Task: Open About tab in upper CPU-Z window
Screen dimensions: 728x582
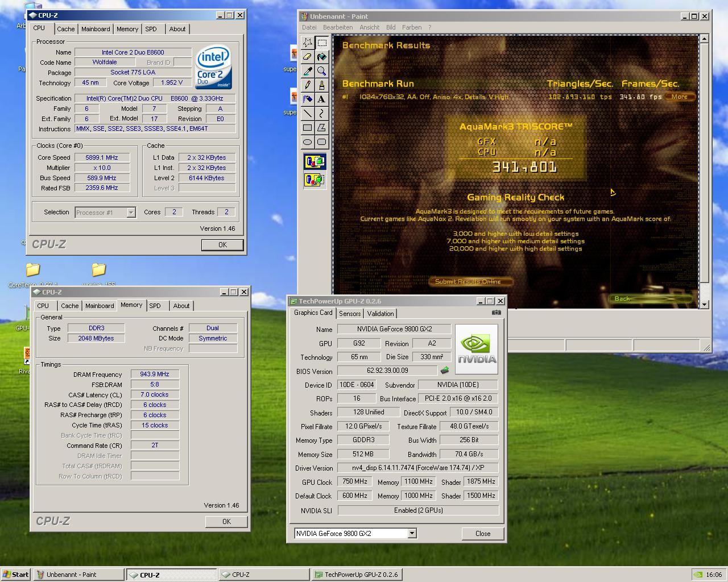Action: (x=177, y=29)
